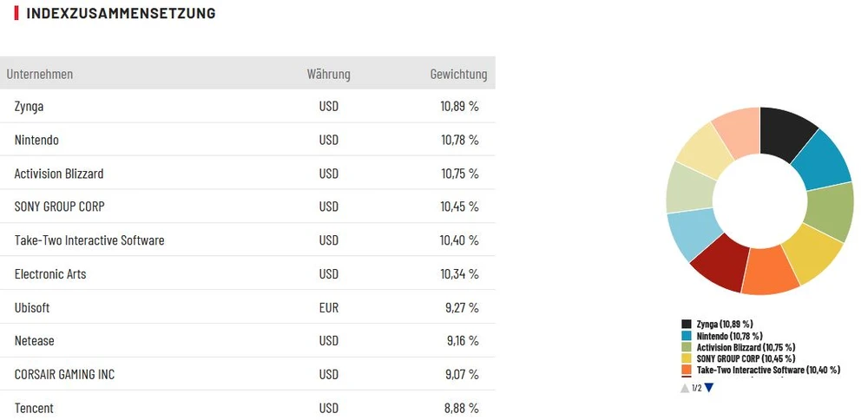Screen dimensions: 868x420
Task: Click the Netease table row
Action: [247, 341]
